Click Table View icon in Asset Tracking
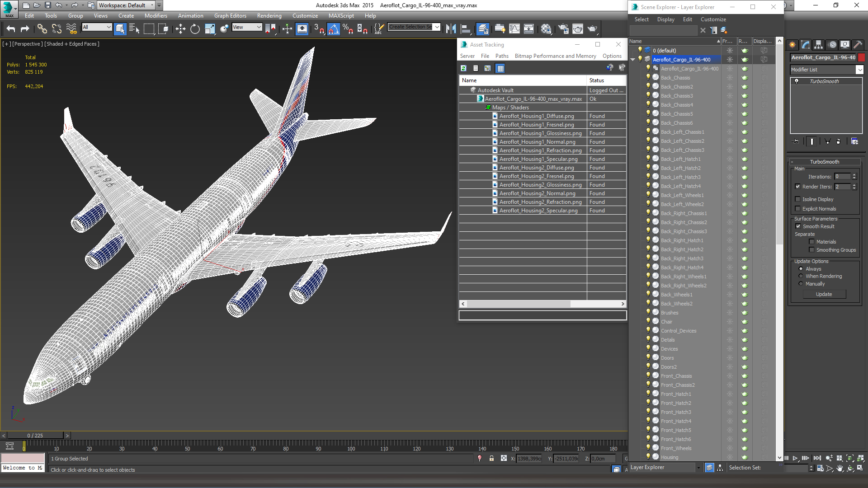Screen dimensions: 868x488 [500, 68]
